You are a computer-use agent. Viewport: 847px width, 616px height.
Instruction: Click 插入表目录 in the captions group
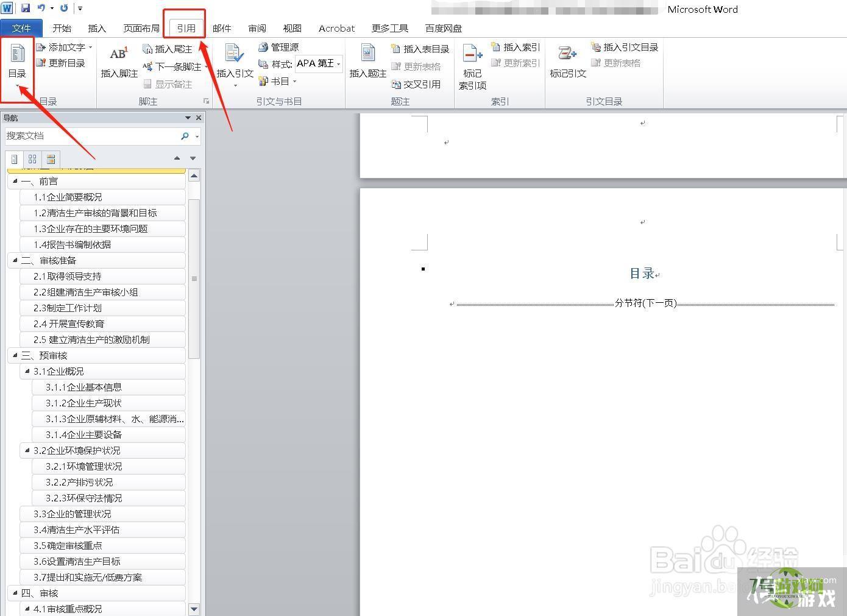[x=420, y=49]
